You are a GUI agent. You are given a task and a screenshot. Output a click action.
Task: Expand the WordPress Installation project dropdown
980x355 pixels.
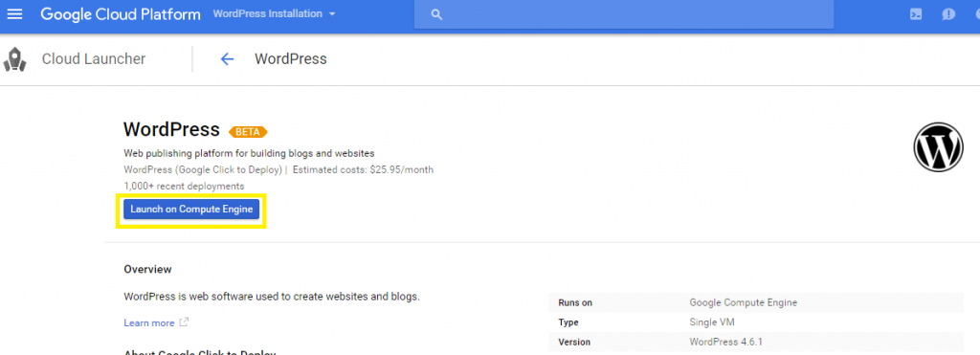274,13
